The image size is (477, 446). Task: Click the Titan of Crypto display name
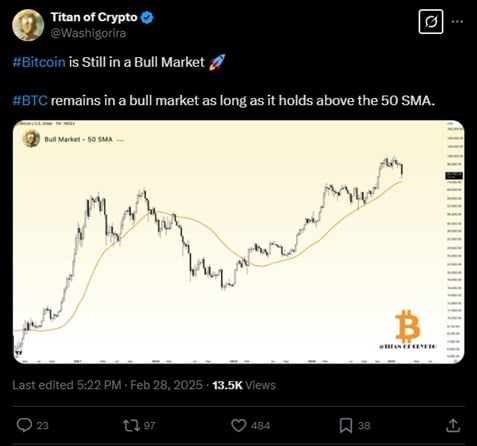pyautogui.click(x=94, y=17)
